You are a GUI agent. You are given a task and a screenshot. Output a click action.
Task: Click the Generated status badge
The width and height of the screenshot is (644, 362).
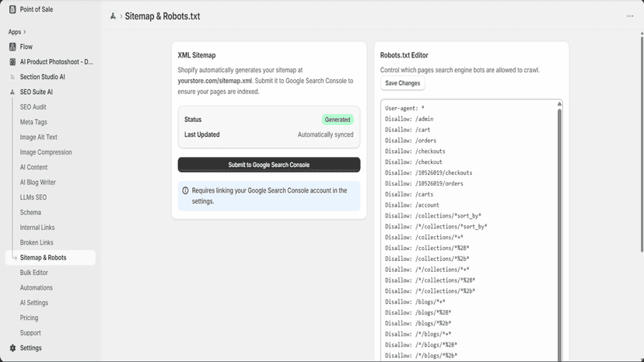338,120
